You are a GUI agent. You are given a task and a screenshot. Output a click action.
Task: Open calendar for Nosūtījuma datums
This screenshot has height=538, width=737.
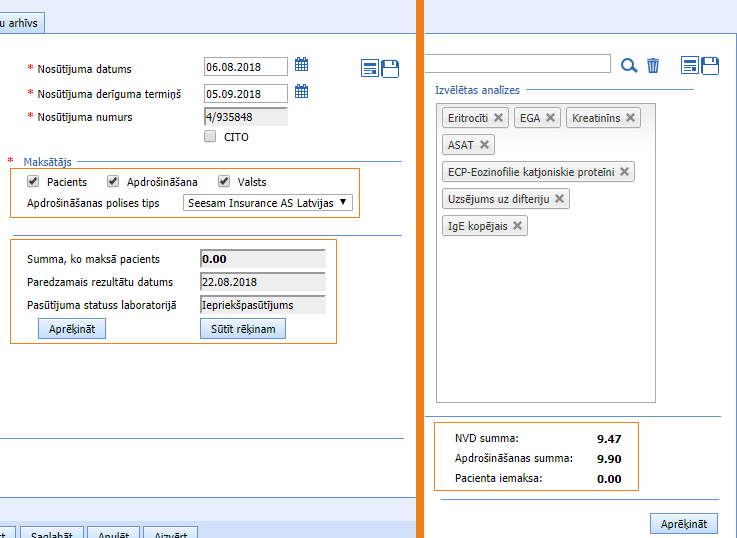click(x=301, y=66)
